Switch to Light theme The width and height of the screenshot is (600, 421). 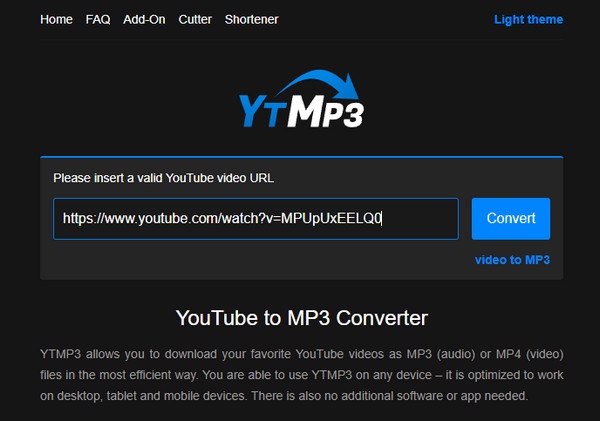(x=528, y=20)
